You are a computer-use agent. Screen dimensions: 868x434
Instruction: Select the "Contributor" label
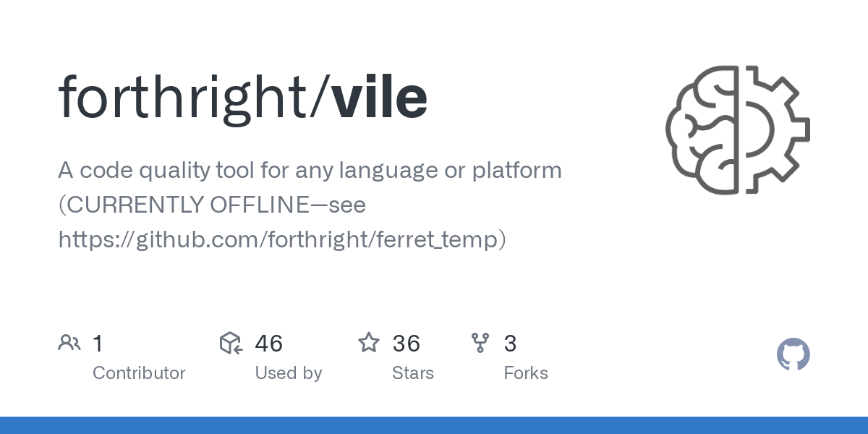139,373
